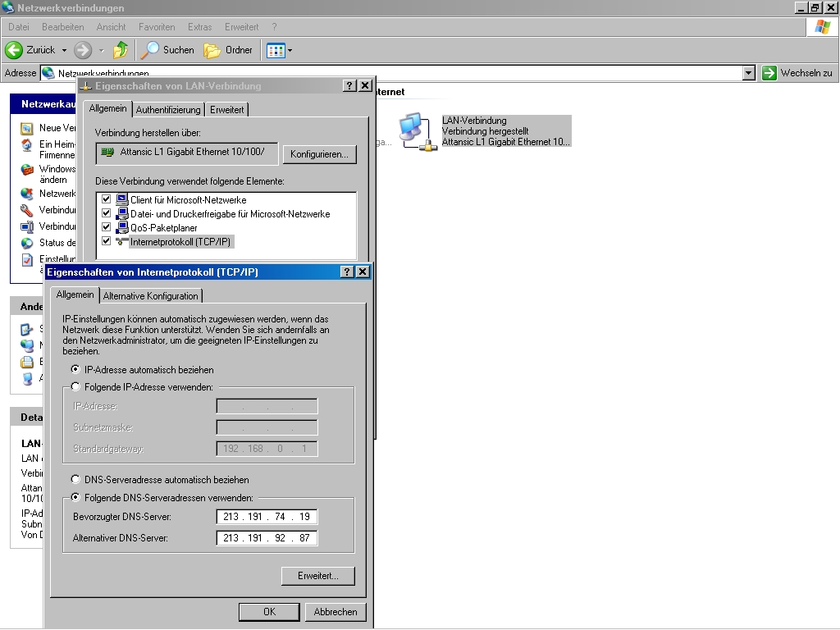The height and width of the screenshot is (630, 840).
Task: Click OK in TCP/IP dialog
Action: pos(269,612)
